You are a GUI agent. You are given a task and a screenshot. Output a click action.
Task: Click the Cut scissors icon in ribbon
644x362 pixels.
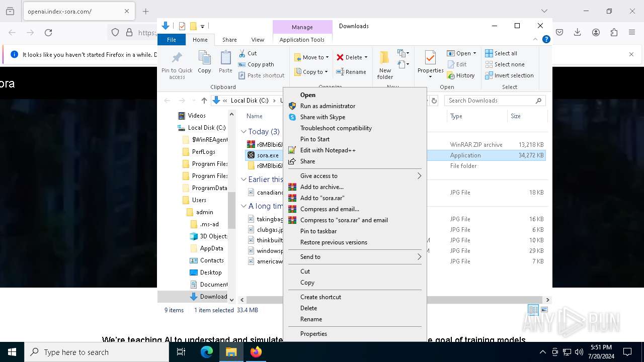242,53
